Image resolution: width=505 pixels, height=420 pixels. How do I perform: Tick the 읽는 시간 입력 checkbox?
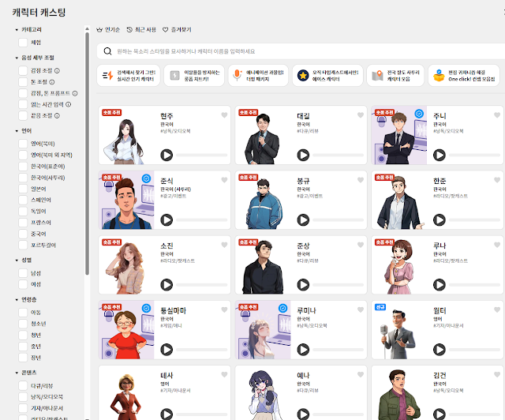[23, 104]
